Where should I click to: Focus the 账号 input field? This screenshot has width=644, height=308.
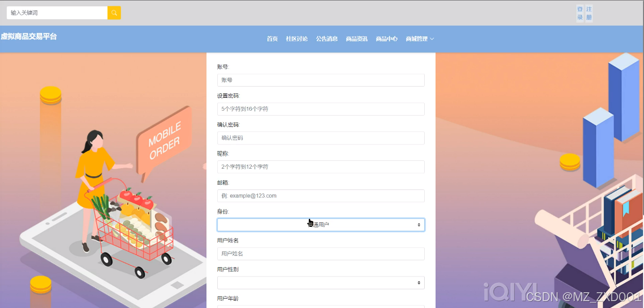(321, 80)
